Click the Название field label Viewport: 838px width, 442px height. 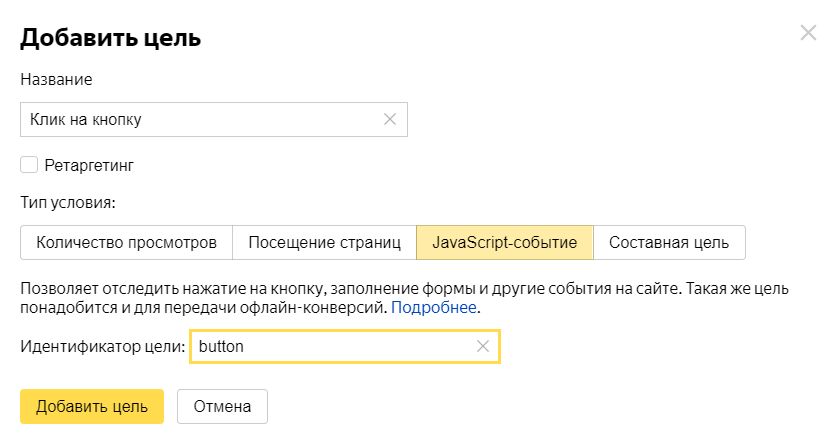tap(56, 79)
